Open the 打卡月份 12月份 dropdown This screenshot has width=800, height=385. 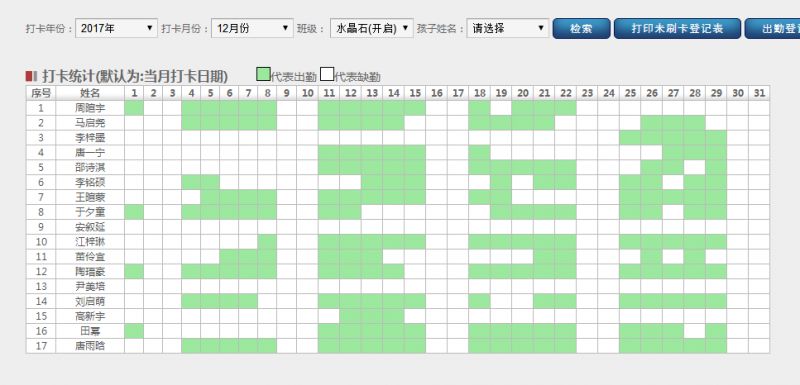253,29
